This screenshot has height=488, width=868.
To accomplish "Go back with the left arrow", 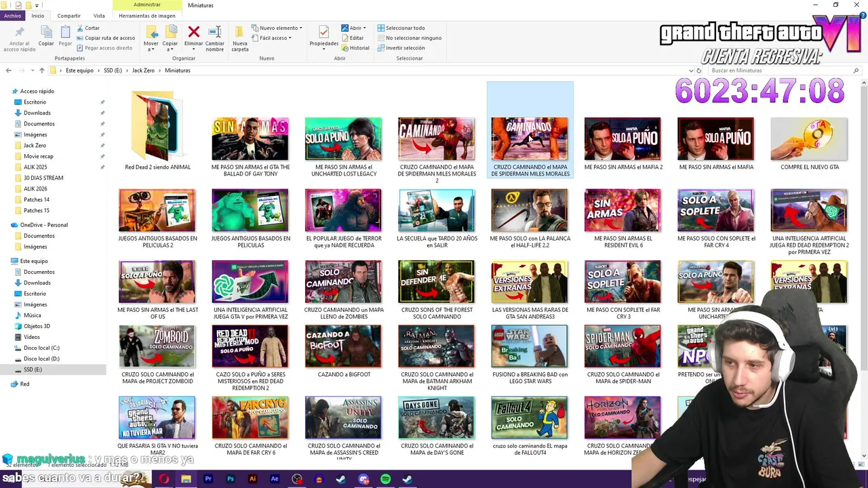I will point(9,70).
